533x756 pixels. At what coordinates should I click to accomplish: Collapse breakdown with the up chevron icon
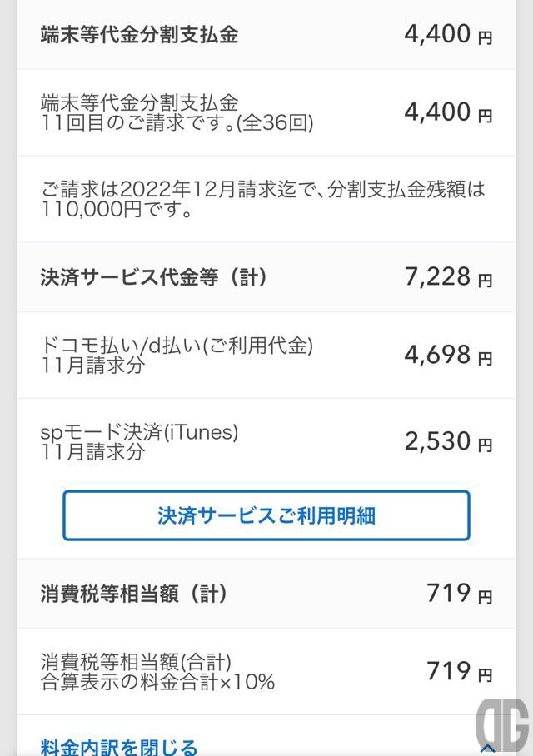tap(488, 748)
